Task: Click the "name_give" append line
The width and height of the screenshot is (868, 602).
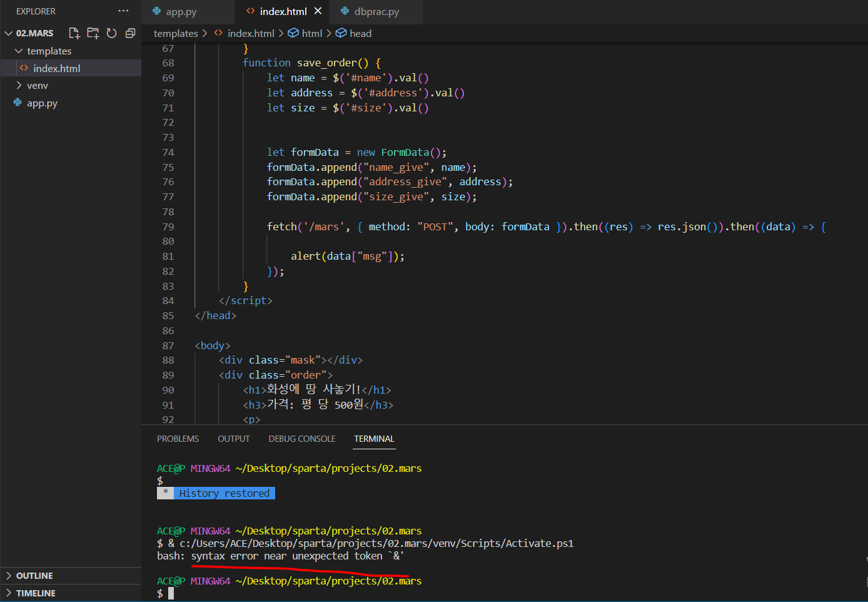Action: 372,168
